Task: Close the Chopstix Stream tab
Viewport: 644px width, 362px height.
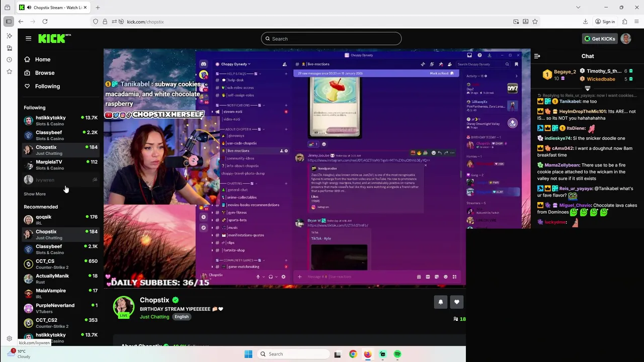Action: [86, 8]
